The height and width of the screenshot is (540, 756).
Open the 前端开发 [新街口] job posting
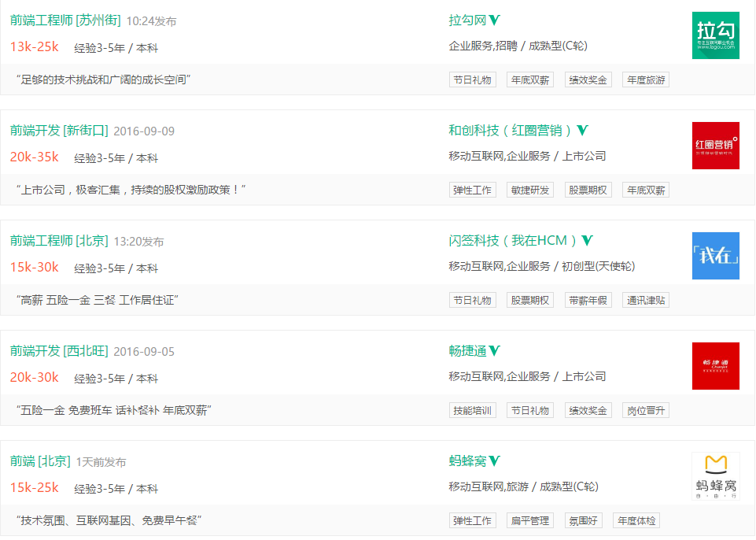[x=59, y=131]
